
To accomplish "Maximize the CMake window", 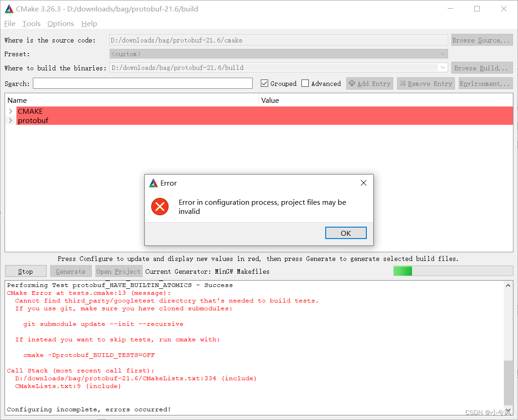I will (x=477, y=9).
